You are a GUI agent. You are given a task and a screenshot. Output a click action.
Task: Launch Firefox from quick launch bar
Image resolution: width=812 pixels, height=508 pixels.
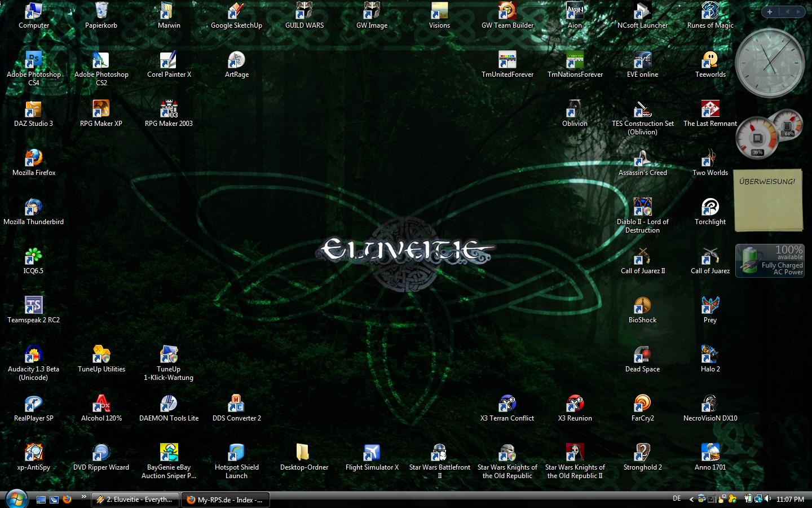tap(67, 499)
